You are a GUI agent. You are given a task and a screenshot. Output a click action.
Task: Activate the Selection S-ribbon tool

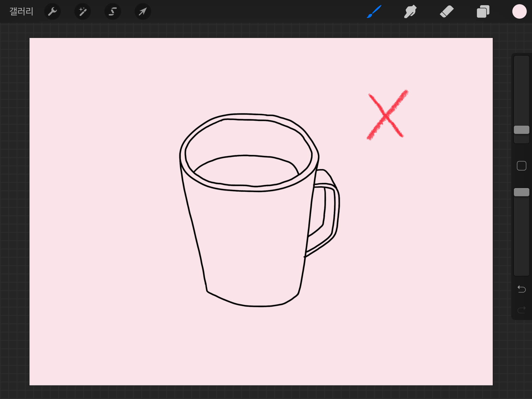tap(112, 12)
